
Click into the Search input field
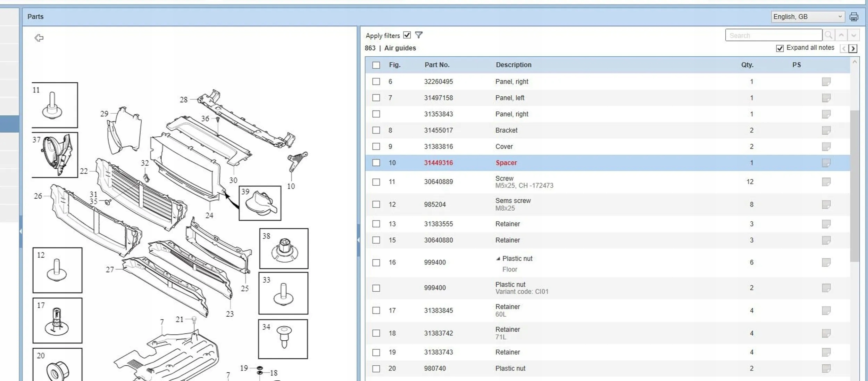point(774,35)
